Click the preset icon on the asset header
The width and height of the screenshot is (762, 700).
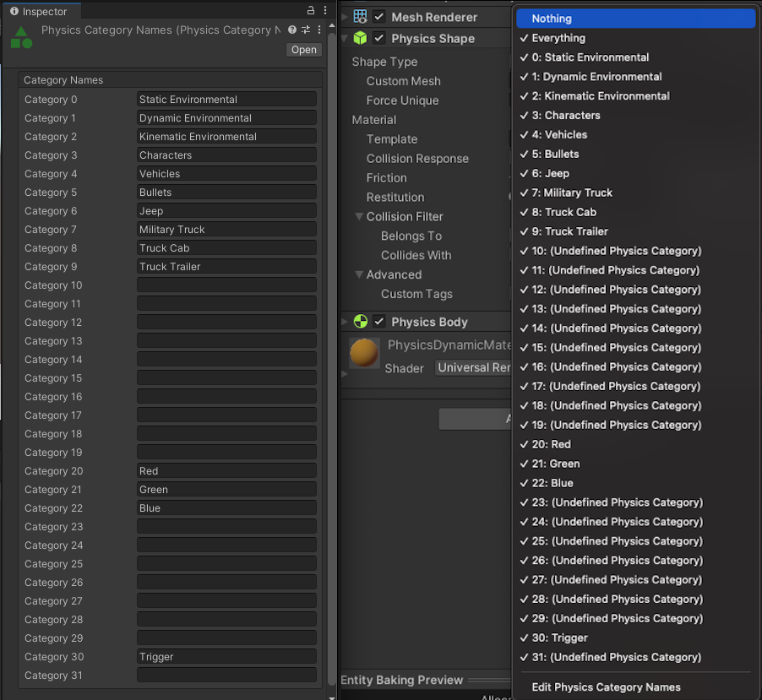tap(304, 30)
